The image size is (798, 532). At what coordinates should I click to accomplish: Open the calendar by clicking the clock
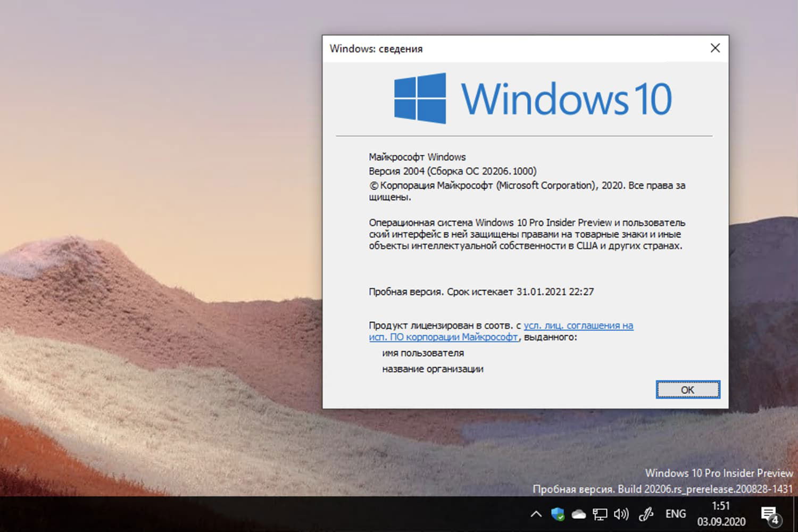722,506
